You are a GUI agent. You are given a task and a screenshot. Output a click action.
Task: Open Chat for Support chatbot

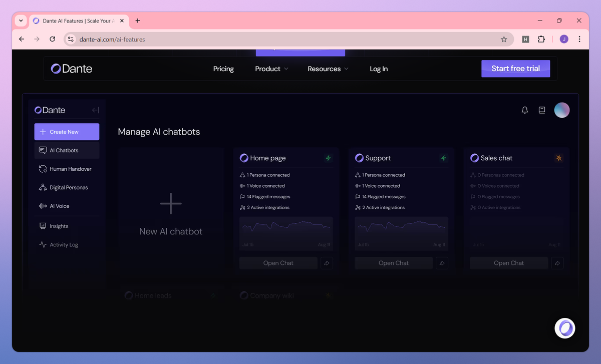coord(394,263)
